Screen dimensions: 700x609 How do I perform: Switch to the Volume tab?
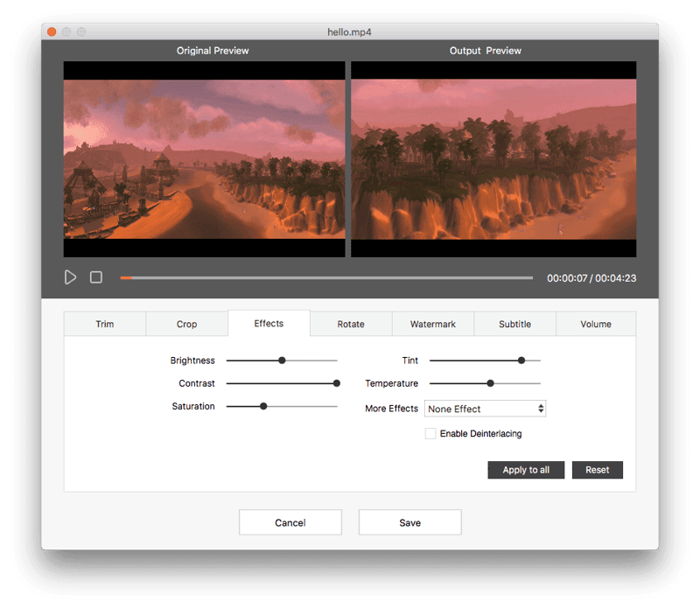[x=596, y=324]
